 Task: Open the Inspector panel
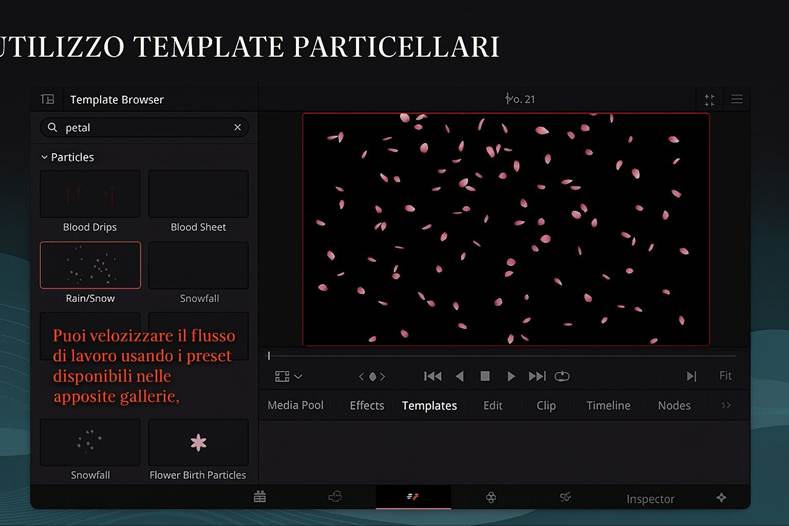[650, 499]
